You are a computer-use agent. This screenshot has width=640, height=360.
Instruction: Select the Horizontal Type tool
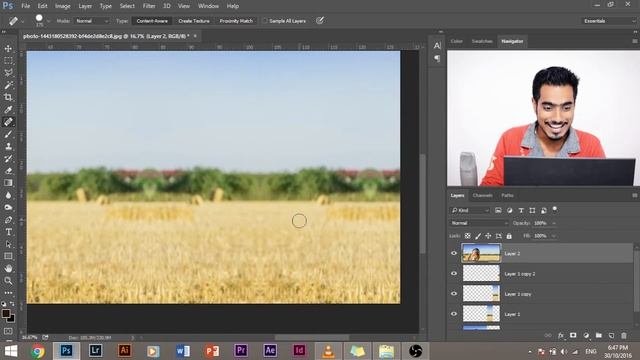(8, 232)
